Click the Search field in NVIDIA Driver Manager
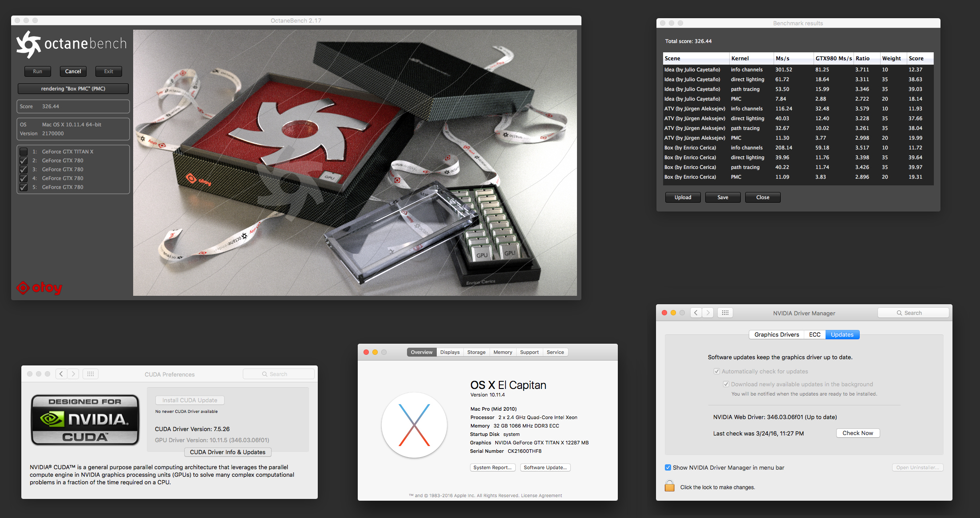980x518 pixels. coord(913,313)
